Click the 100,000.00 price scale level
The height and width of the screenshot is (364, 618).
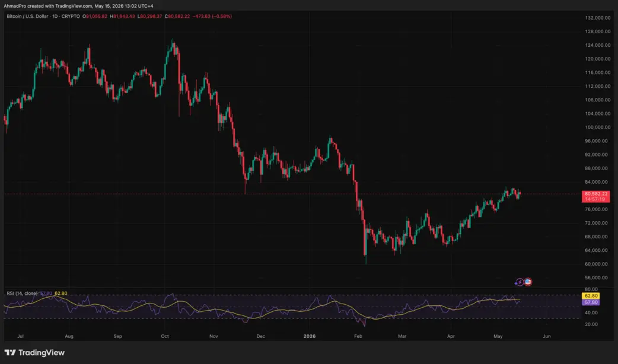coord(597,127)
